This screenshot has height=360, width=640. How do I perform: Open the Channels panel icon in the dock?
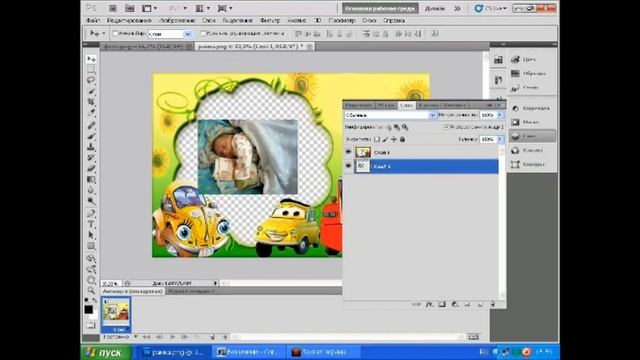pos(516,150)
